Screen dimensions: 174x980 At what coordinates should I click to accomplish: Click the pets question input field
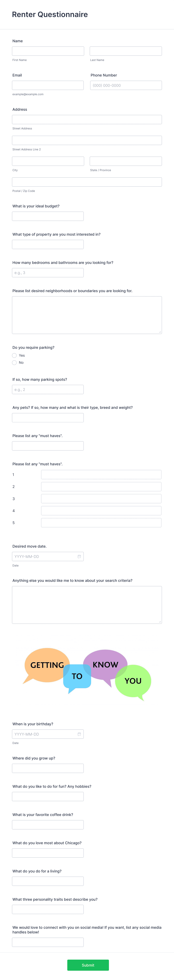[x=48, y=417]
